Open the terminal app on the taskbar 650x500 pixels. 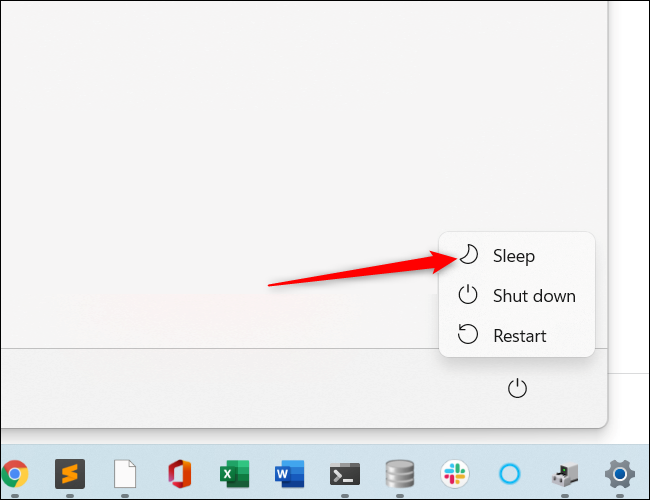[345, 473]
